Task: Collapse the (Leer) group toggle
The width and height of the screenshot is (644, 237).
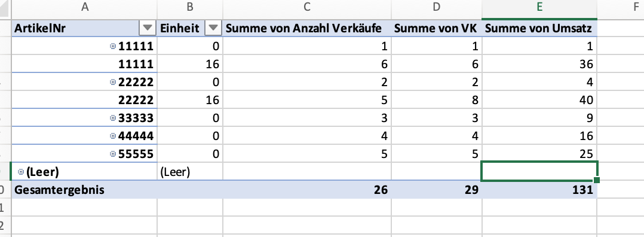Action: pos(20,172)
